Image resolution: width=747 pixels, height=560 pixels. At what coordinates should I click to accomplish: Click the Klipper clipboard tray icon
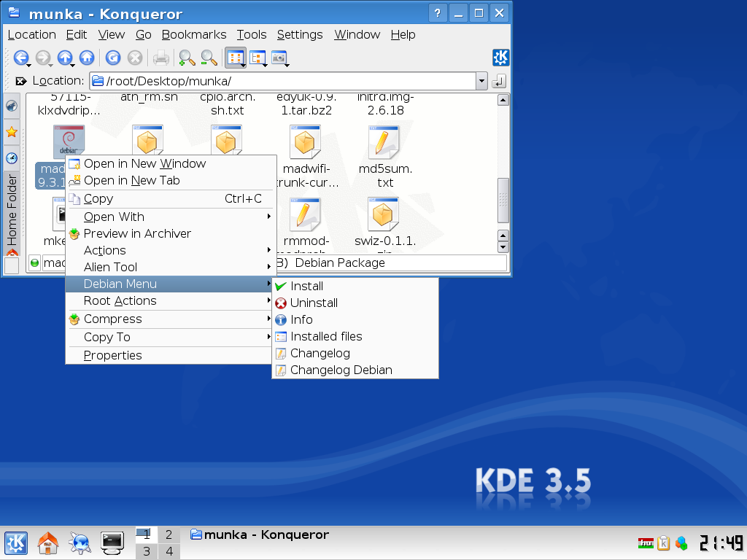pos(664,542)
